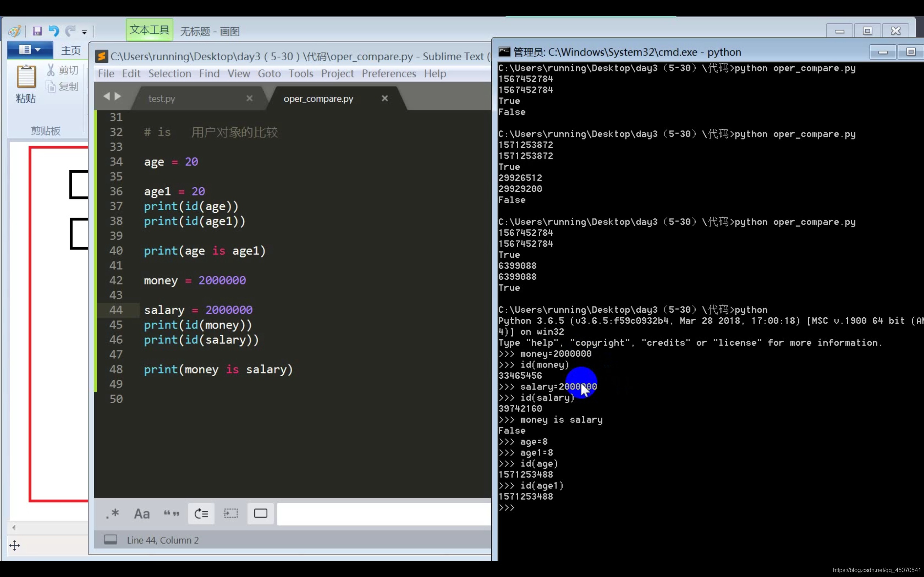Enable wrap search toggle

pos(201,514)
